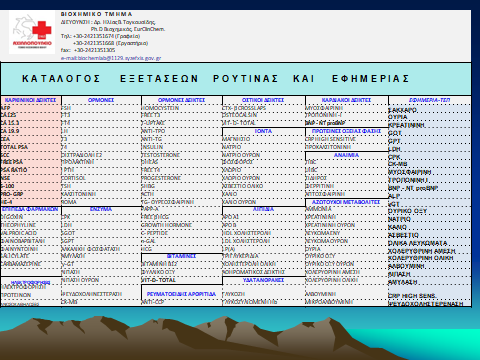The width and height of the screenshot is (480, 360).
Task: Click the hospital red cross logo
Action: [32, 32]
